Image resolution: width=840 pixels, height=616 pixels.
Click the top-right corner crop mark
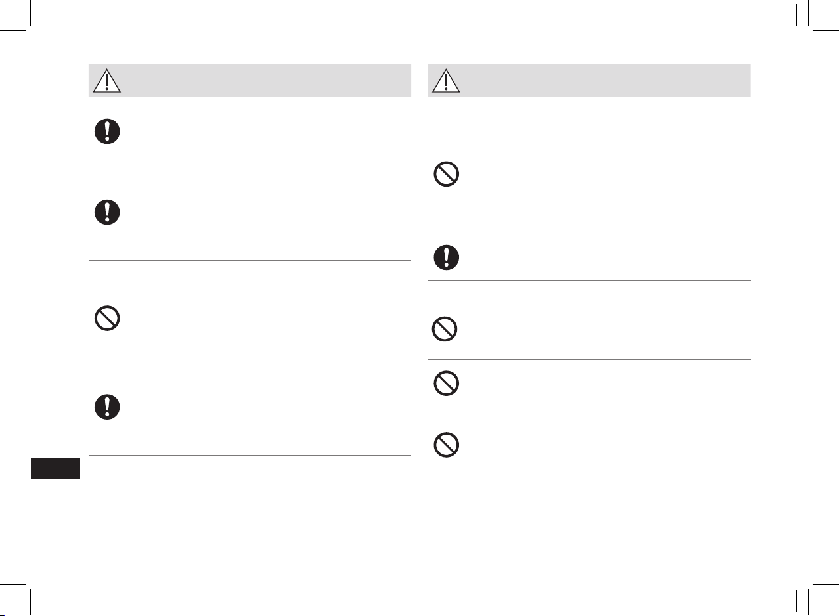click(x=813, y=26)
